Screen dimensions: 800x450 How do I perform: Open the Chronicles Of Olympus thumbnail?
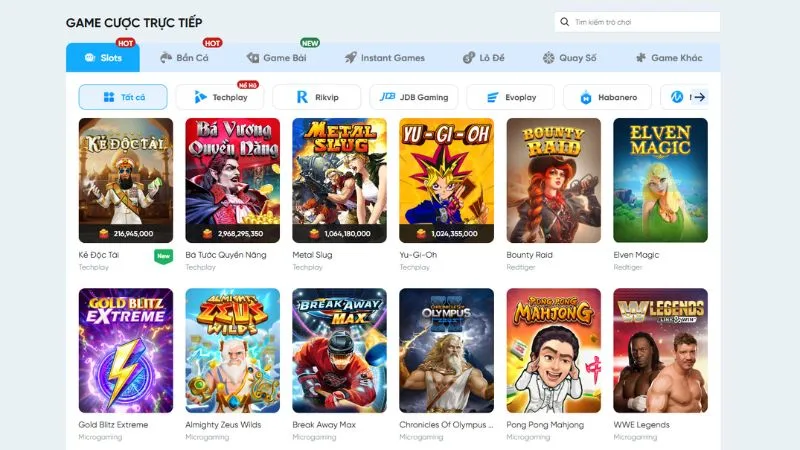pyautogui.click(x=446, y=351)
